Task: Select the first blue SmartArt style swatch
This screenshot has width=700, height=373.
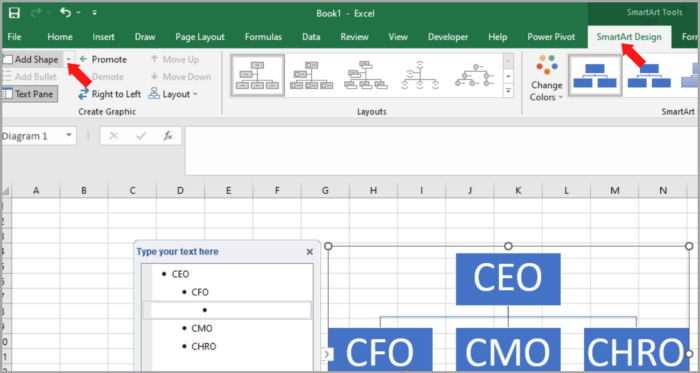Action: click(595, 76)
